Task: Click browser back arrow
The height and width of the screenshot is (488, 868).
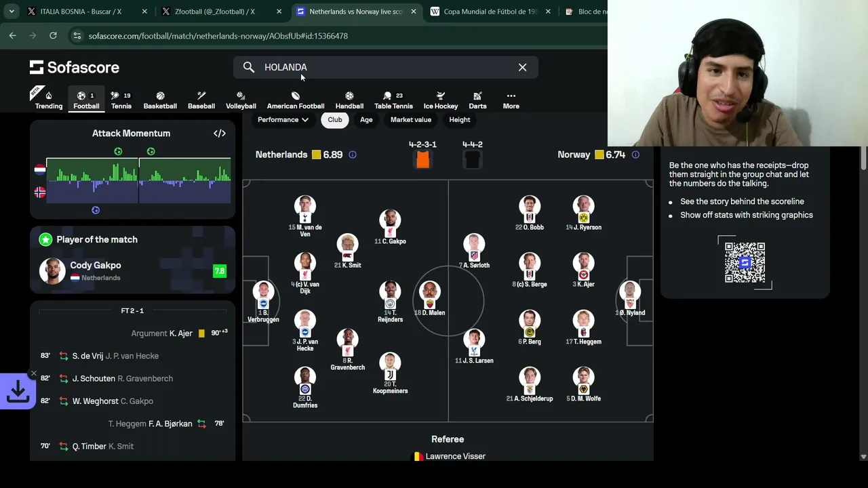Action: [x=12, y=35]
